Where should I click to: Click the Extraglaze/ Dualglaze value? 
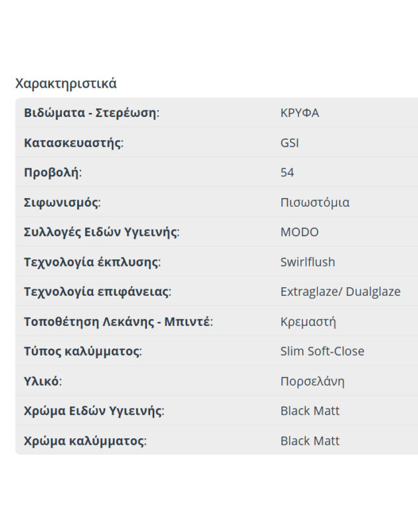point(340,292)
